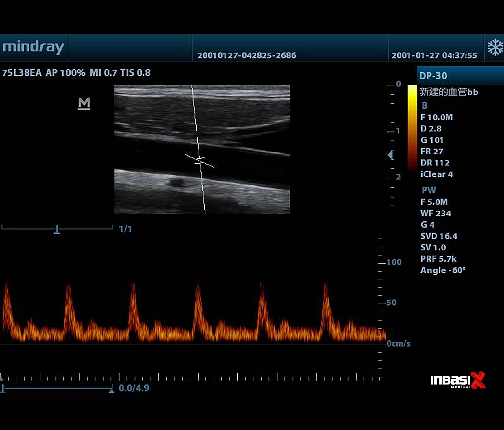This screenshot has height=430, width=504.
Task: Click the Angle -60° value
Action: tap(443, 270)
